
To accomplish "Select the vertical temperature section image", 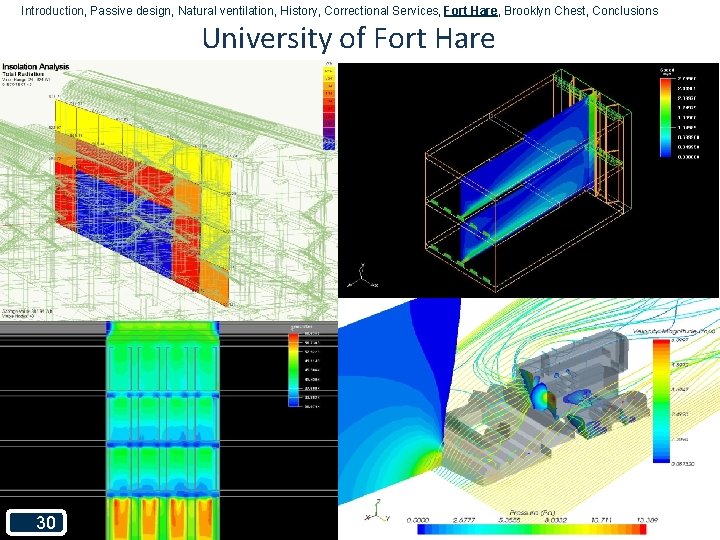I will [169, 430].
